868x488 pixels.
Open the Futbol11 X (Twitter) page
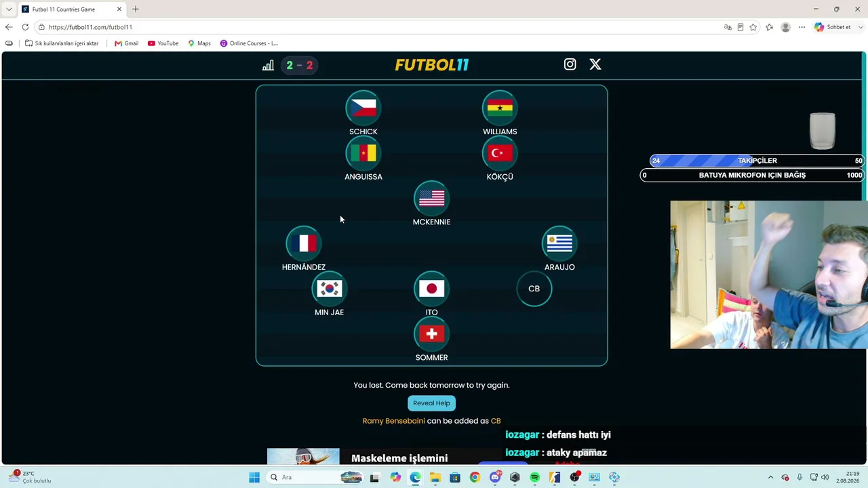click(x=595, y=64)
